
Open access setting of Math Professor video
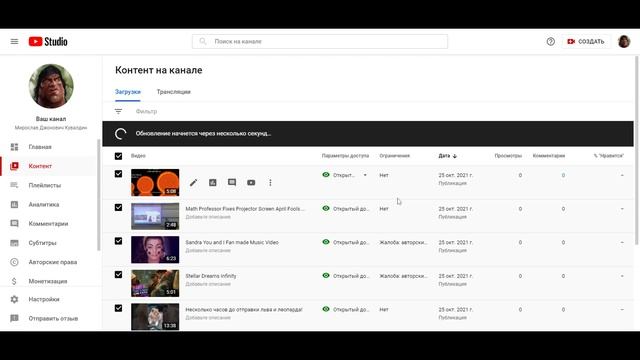pos(351,209)
